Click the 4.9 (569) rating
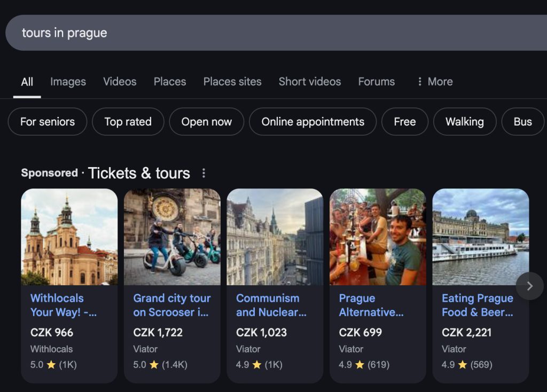 (x=467, y=365)
